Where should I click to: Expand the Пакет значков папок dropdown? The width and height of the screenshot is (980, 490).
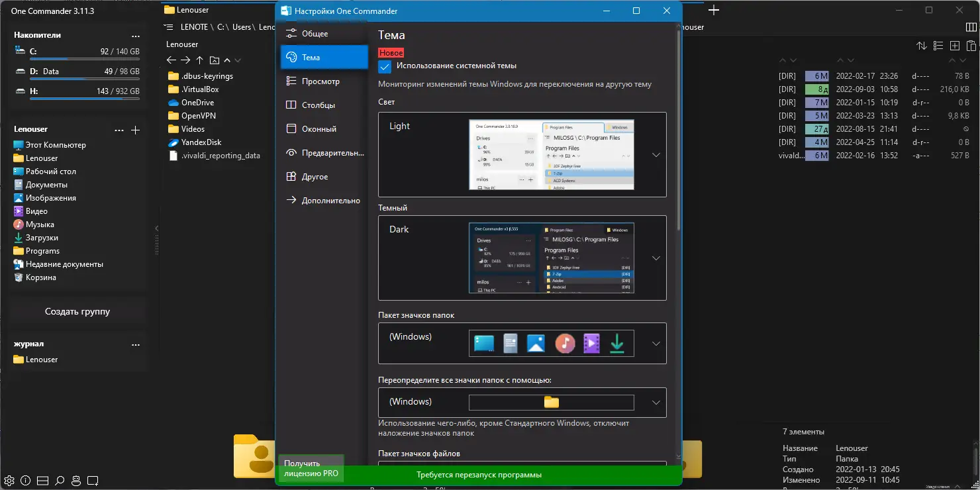coord(656,344)
